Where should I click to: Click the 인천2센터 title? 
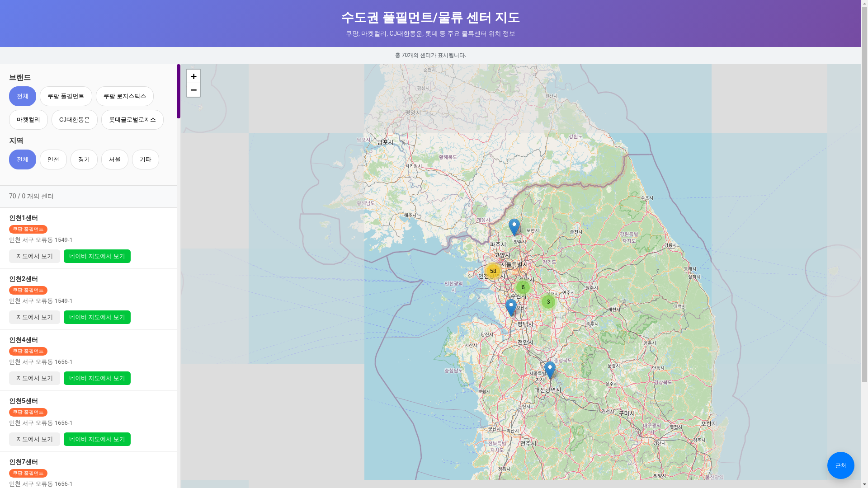click(x=24, y=279)
